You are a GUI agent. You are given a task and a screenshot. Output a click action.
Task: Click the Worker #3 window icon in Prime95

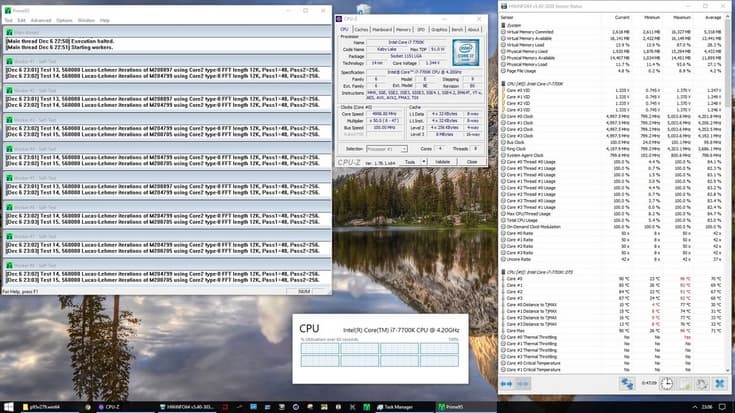pos(9,120)
